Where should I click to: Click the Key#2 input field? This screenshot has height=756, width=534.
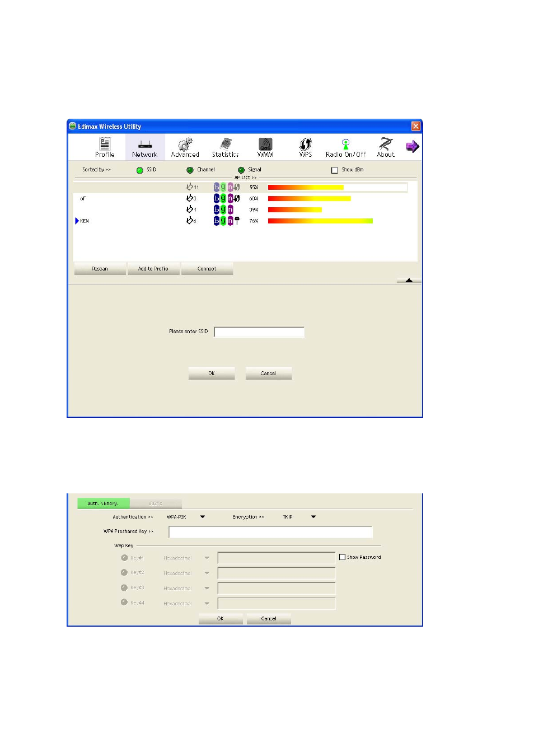[277, 573]
